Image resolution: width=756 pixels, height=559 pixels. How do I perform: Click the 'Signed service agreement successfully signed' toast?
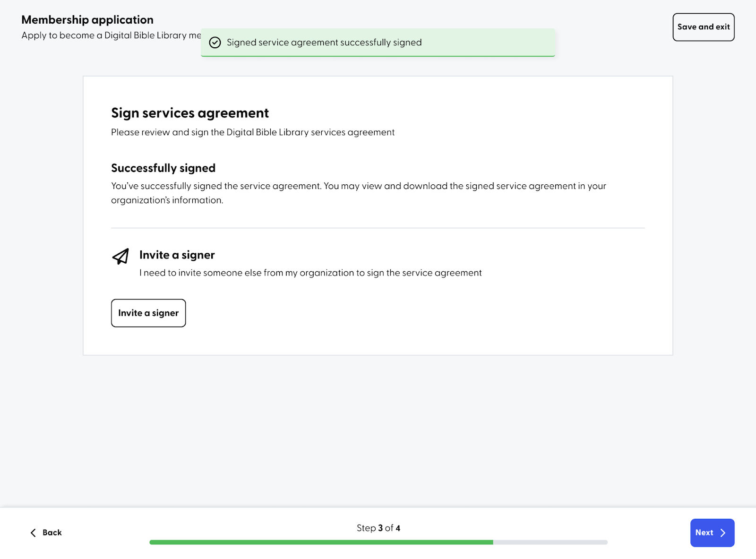point(378,43)
